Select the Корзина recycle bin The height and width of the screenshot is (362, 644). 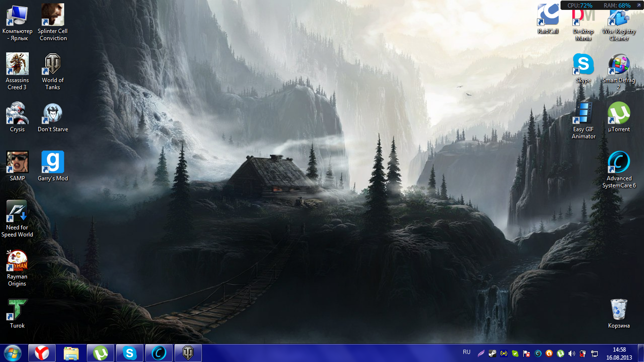[x=619, y=313]
